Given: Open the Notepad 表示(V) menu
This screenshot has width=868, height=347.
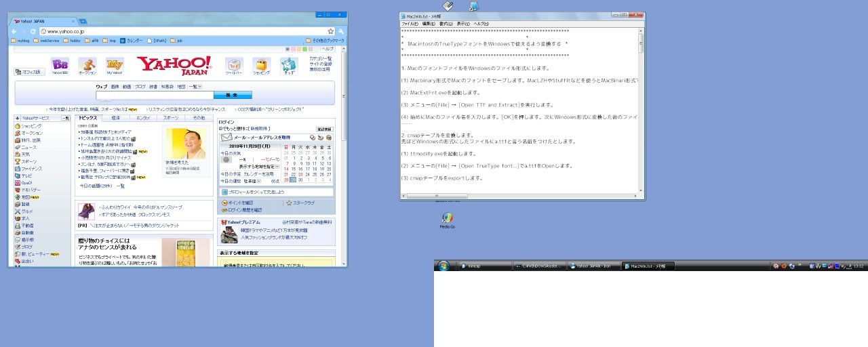Looking at the screenshot, I should click(x=464, y=23).
